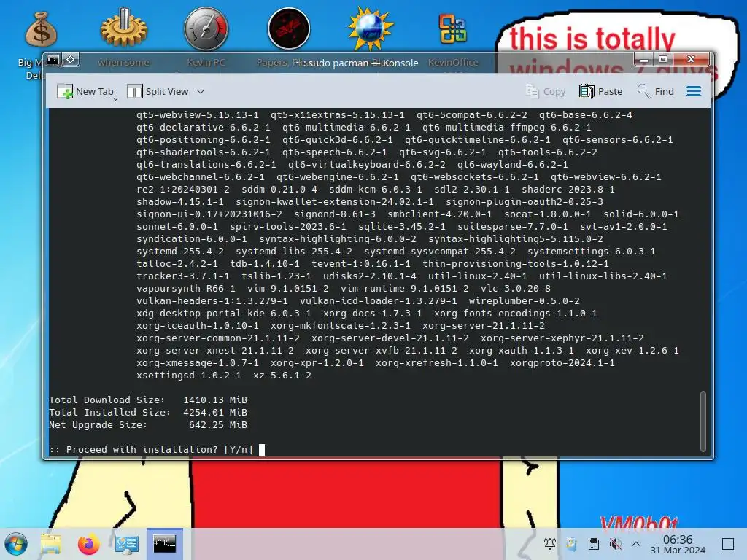Open the New Tab dropdown arrow

(116, 99)
